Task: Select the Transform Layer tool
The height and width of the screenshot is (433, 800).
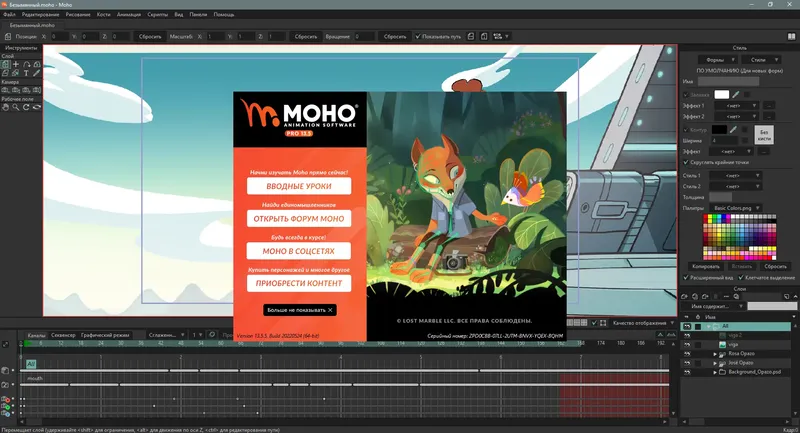Action: (6, 64)
